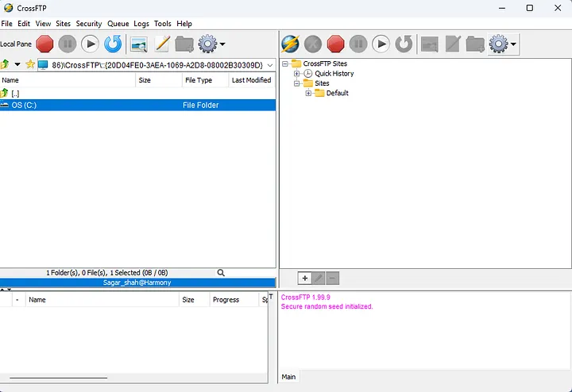Go up one directory with green arrow icon
Screen dimensions: 572x392
(5, 64)
